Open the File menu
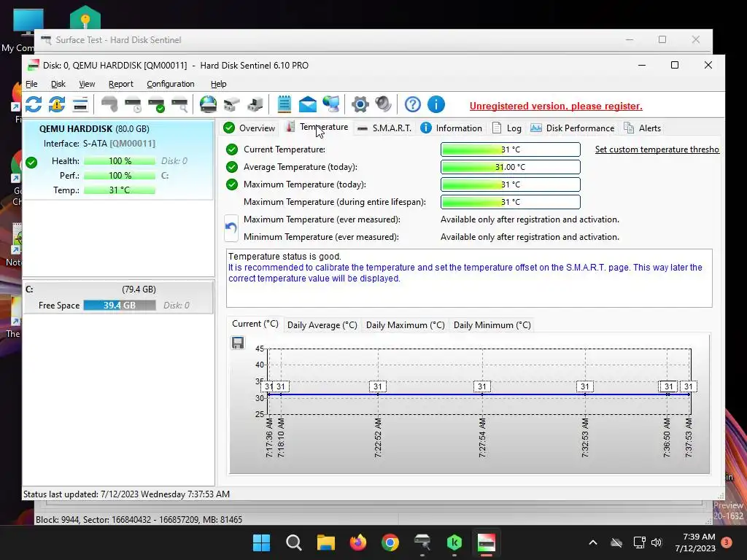The width and height of the screenshot is (747, 560). click(31, 84)
